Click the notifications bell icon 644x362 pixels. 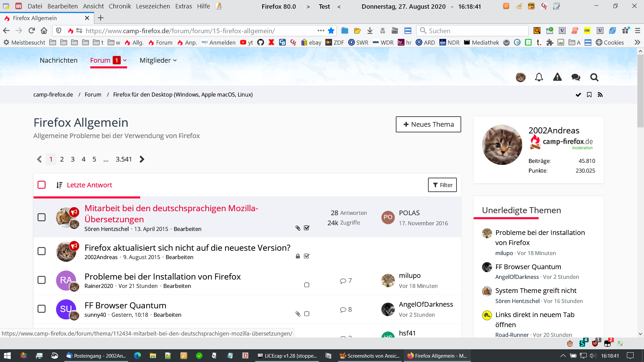pyautogui.click(x=539, y=77)
